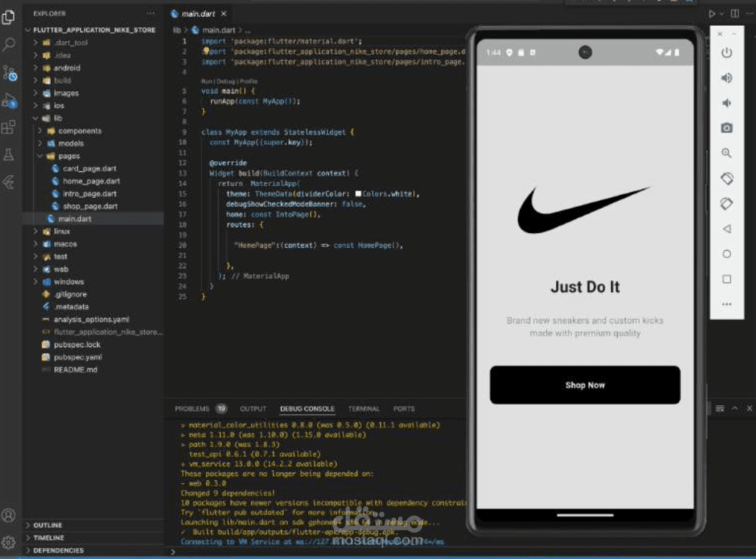Open the Accounts menu icon
The width and height of the screenshot is (756, 559).
pos(8,516)
